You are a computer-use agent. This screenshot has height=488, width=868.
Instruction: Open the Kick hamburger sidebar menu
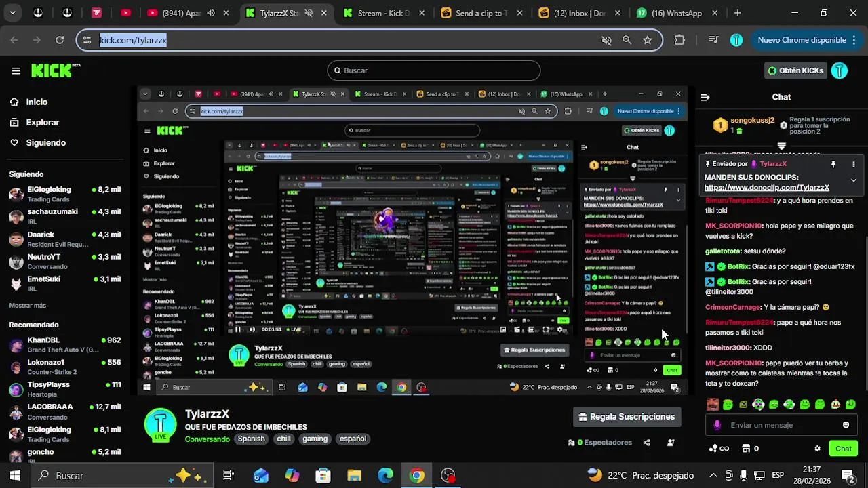tap(16, 70)
